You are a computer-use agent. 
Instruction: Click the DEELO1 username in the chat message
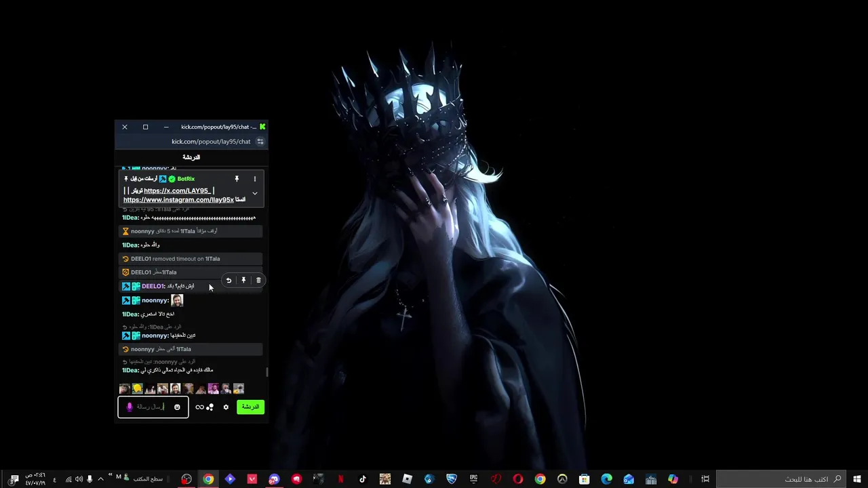coord(153,286)
